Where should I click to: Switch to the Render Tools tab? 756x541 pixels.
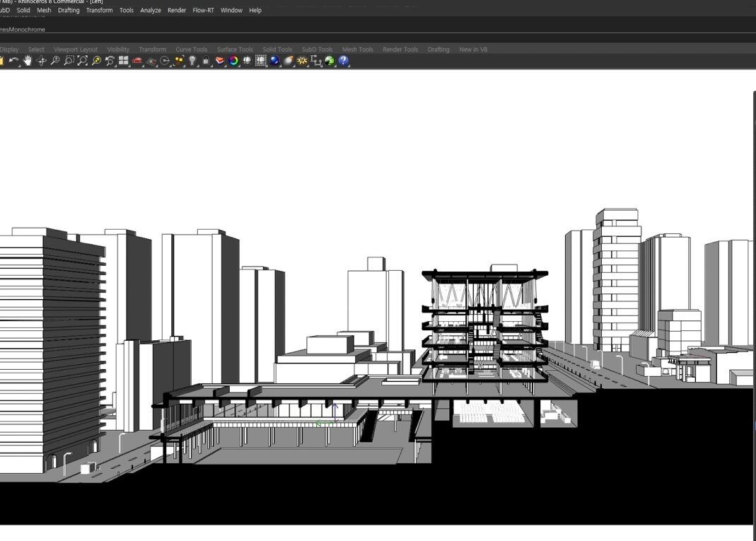pyautogui.click(x=400, y=50)
